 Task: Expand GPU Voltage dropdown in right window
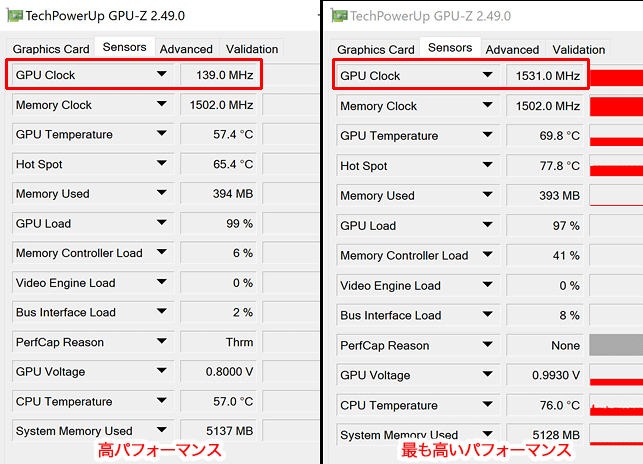coord(488,374)
